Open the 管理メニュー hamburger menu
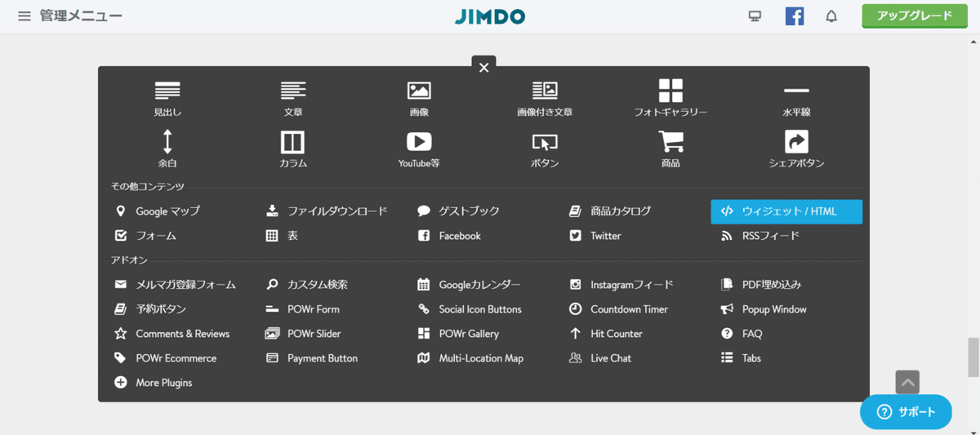Image resolution: width=980 pixels, height=435 pixels. coord(24,16)
